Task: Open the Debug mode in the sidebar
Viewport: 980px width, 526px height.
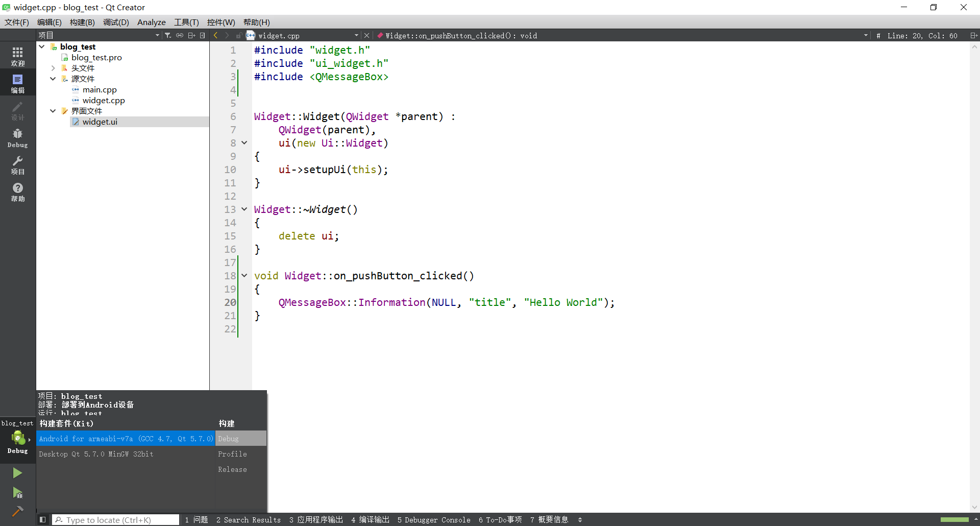Action: pos(18,138)
